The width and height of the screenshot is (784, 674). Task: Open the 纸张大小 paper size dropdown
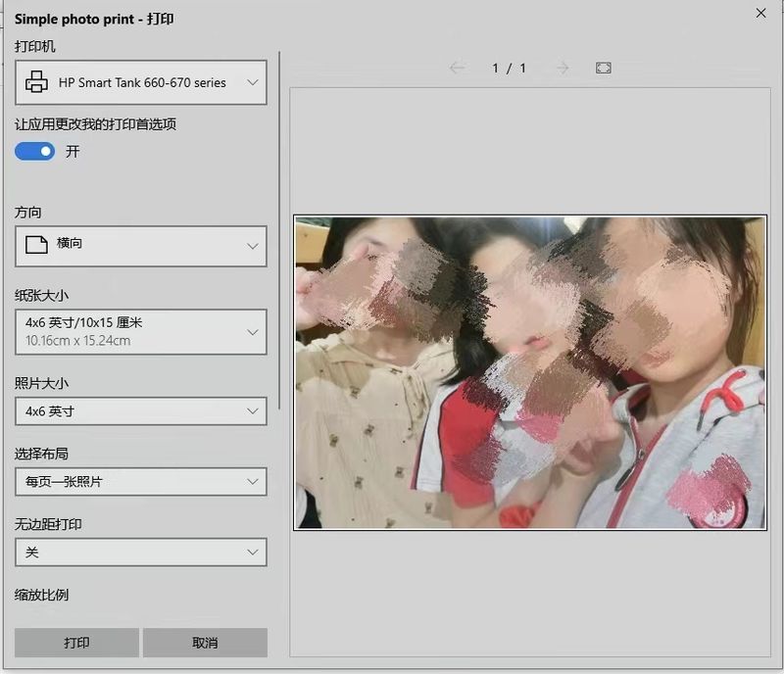[x=140, y=331]
